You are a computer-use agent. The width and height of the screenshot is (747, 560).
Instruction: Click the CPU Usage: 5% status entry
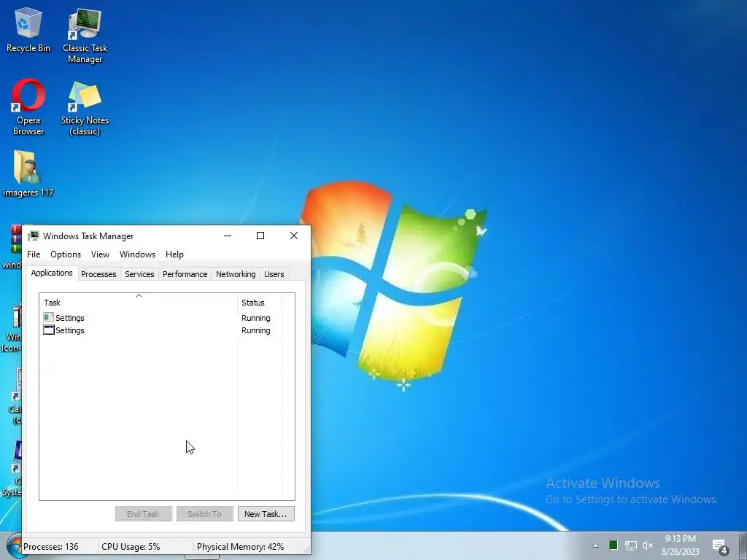[x=131, y=547]
